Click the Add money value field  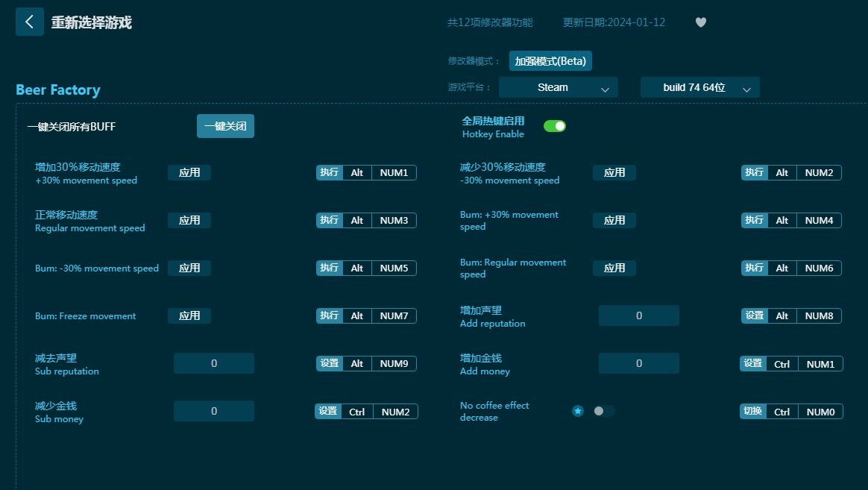coord(638,363)
